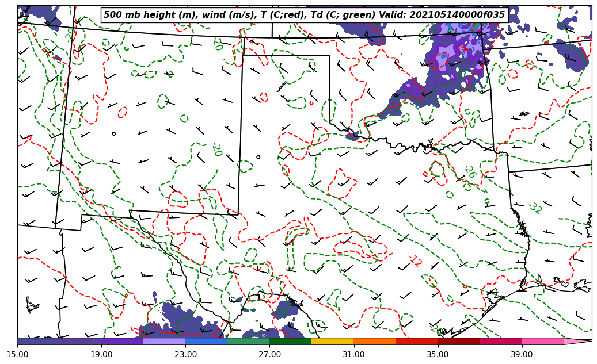Image resolution: width=597 pixels, height=364 pixels.
Task: Click the 19.00 colorbar tick label
Action: point(101,354)
